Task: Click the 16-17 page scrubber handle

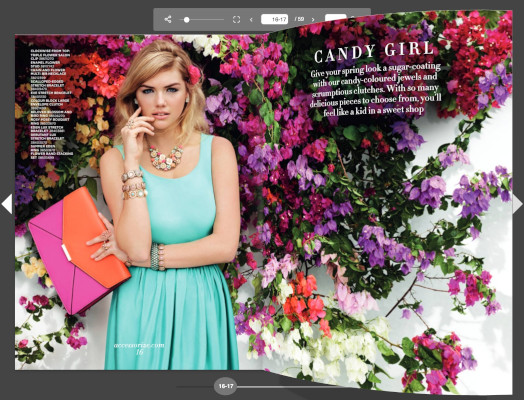Action: tap(226, 386)
